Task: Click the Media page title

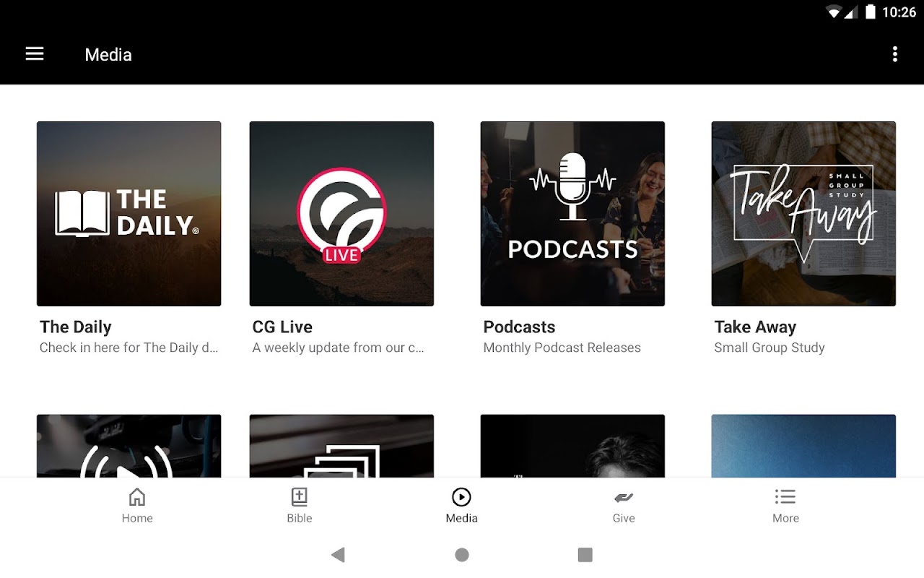Action: point(108,55)
